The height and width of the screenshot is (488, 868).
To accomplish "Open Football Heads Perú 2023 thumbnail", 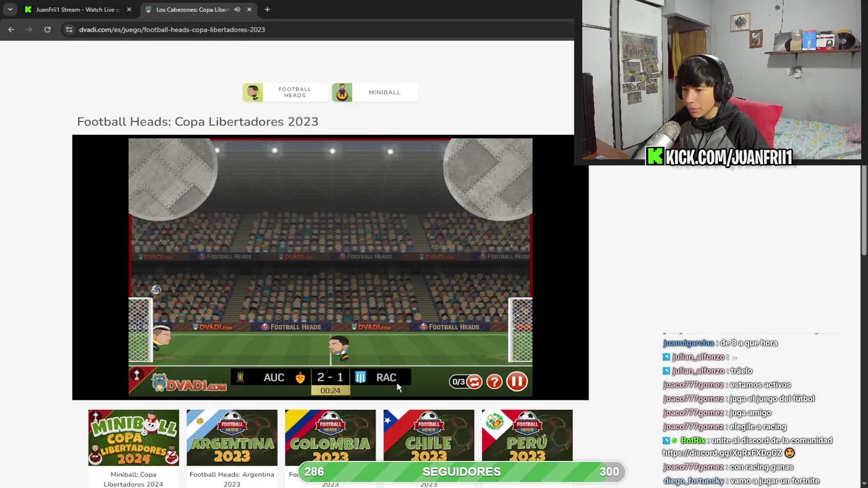I will tap(527, 438).
